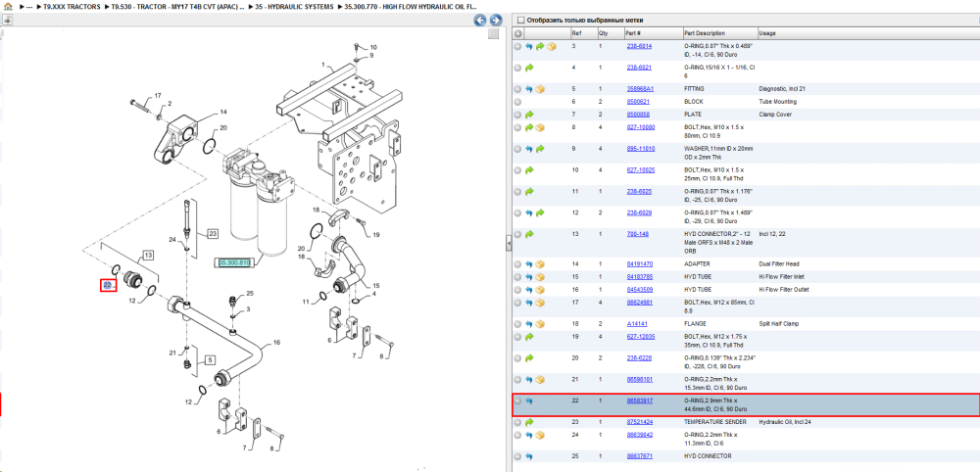Image resolution: width=980 pixels, height=472 pixels.
Task: Click the square button at diagram top right
Action: [x=493, y=33]
